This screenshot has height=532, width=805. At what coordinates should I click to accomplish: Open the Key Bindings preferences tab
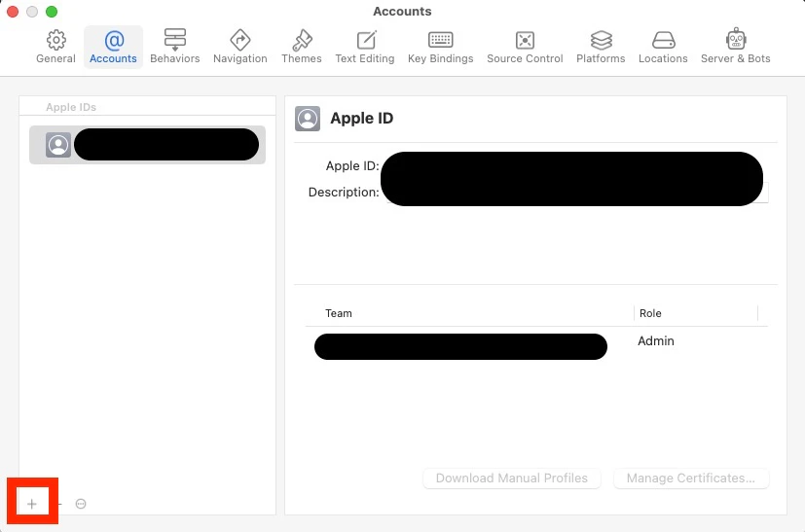(x=441, y=47)
